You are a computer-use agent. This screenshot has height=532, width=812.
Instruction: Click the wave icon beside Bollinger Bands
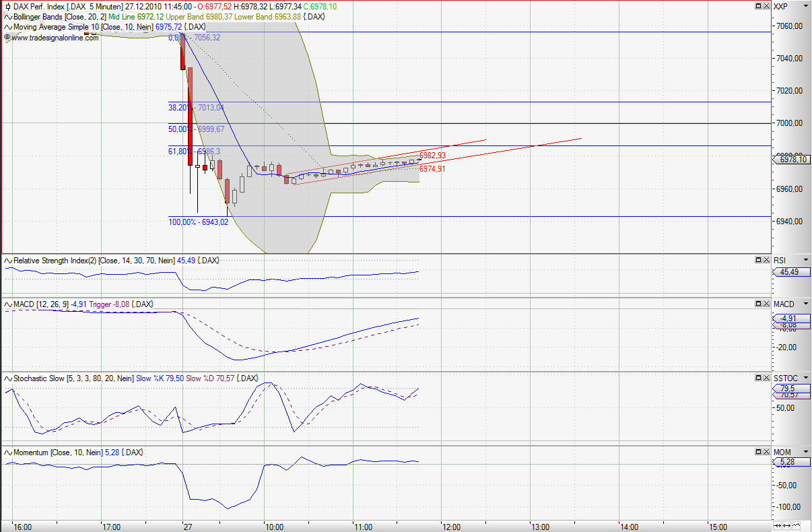[7, 16]
